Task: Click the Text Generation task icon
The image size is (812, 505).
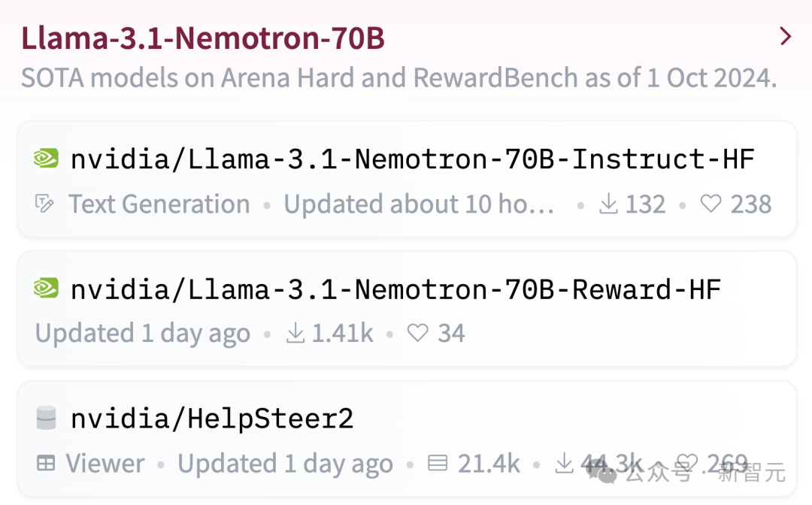Action: (45, 204)
